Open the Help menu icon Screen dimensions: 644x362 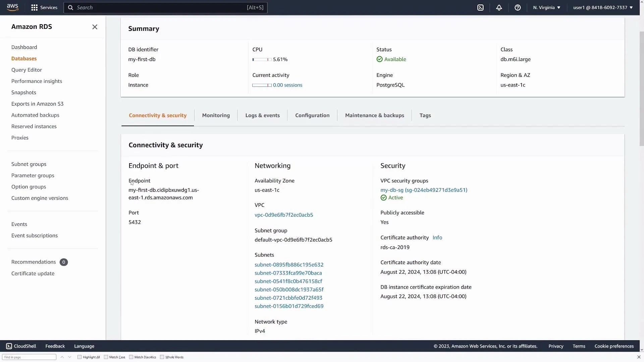click(x=518, y=7)
